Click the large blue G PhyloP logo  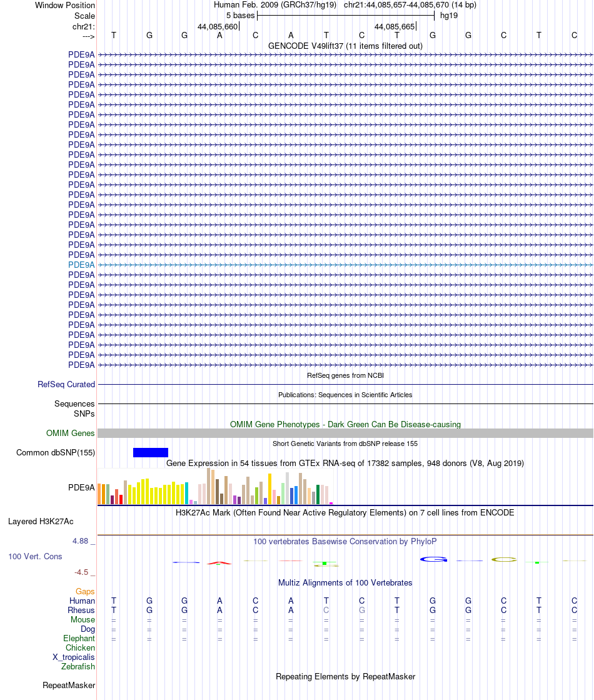[x=433, y=559]
